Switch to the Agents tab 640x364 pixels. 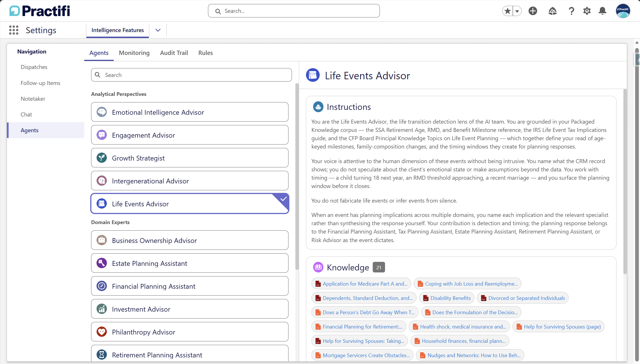pyautogui.click(x=99, y=53)
